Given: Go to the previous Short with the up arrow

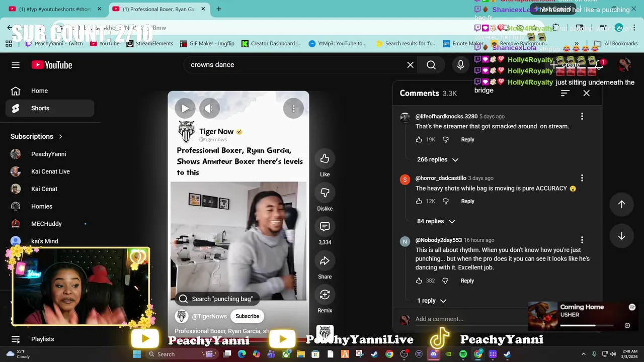Looking at the screenshot, I should pyautogui.click(x=621, y=204).
